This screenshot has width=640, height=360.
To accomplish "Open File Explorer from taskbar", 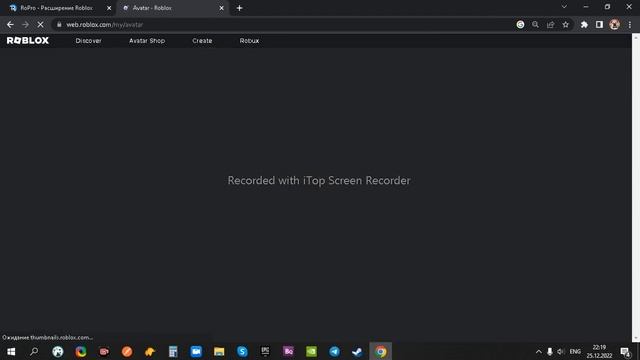I will coord(219,351).
